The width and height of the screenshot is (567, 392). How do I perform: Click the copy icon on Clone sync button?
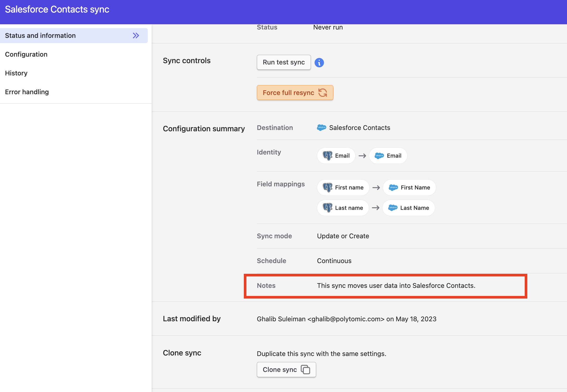305,370
